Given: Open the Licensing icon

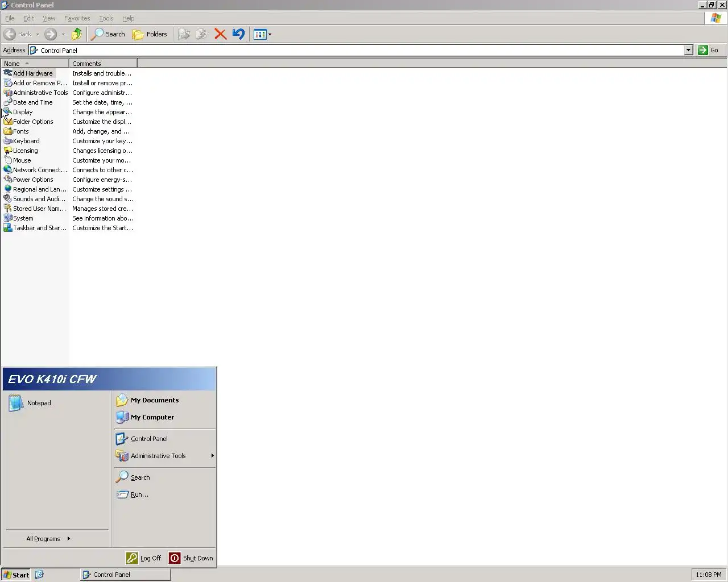Looking at the screenshot, I should (x=8, y=151).
